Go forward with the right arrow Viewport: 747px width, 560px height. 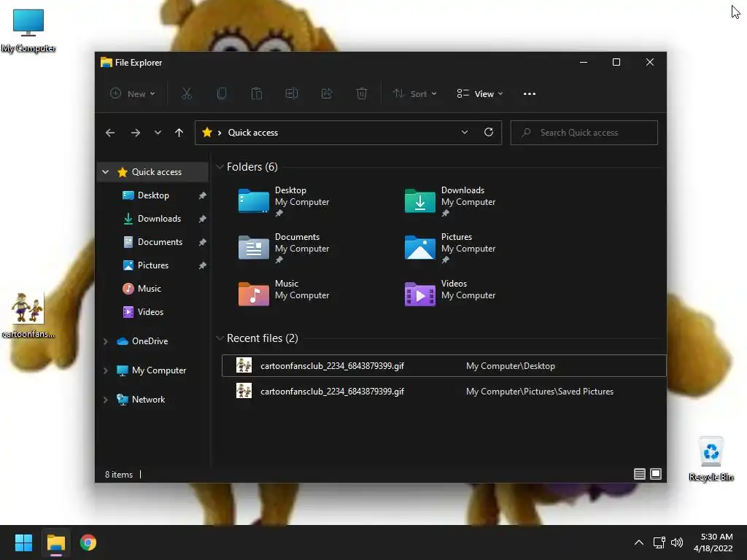135,133
